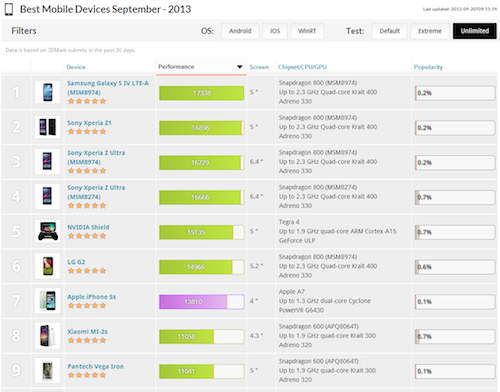Click the NVIDIA Shield device image
This screenshot has height=392, width=500.
coord(48,231)
